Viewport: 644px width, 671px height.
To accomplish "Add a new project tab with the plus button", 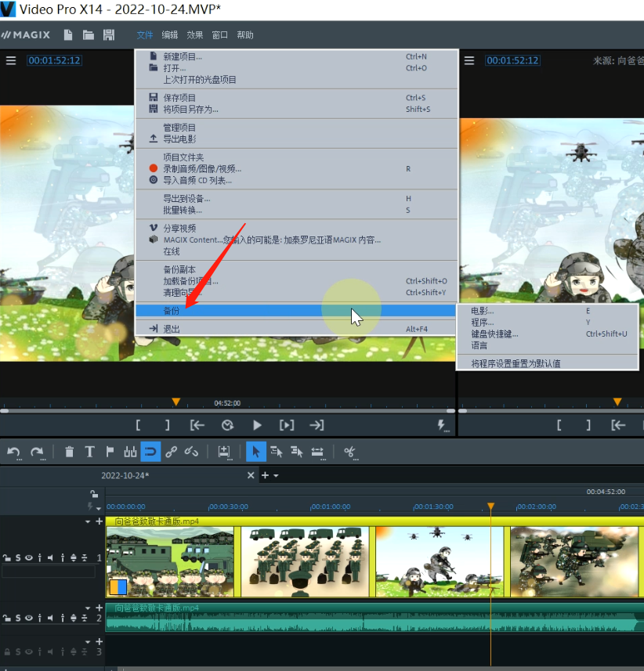I will coord(265,475).
